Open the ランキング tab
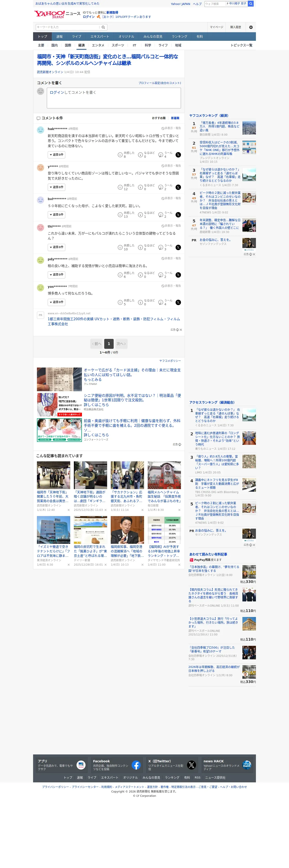289x868 pixels. [179, 37]
